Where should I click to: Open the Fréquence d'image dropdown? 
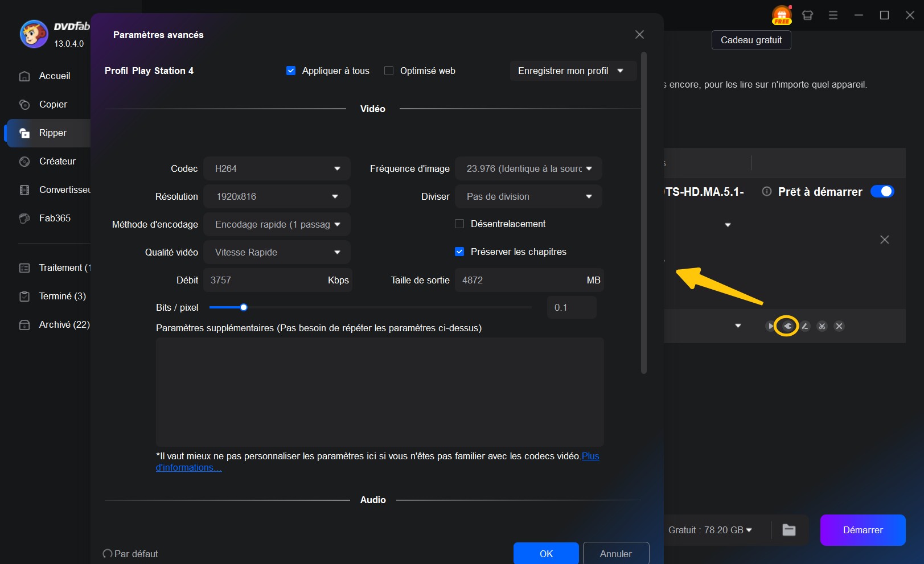[x=528, y=168]
